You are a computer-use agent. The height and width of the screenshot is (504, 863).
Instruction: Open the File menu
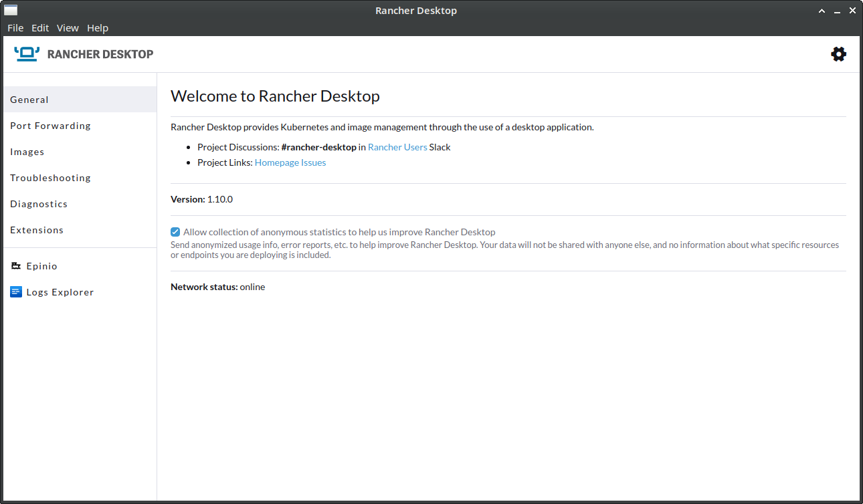[x=15, y=27]
